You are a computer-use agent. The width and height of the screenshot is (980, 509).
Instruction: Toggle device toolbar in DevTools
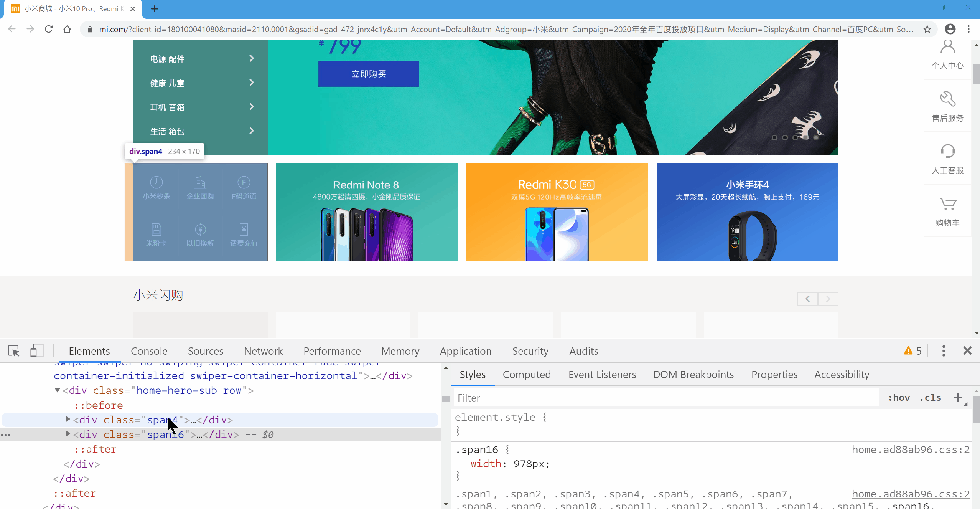[37, 351]
